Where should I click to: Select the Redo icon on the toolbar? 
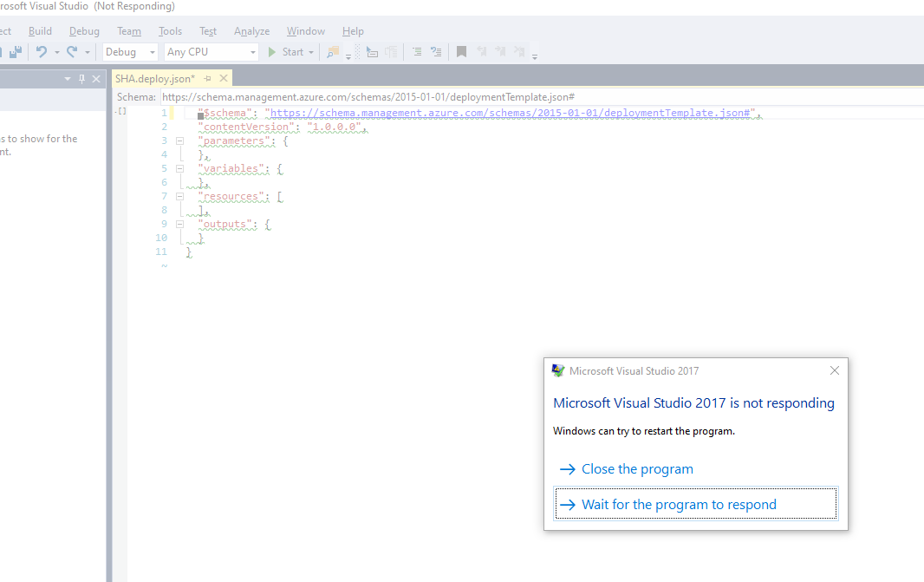pos(71,51)
